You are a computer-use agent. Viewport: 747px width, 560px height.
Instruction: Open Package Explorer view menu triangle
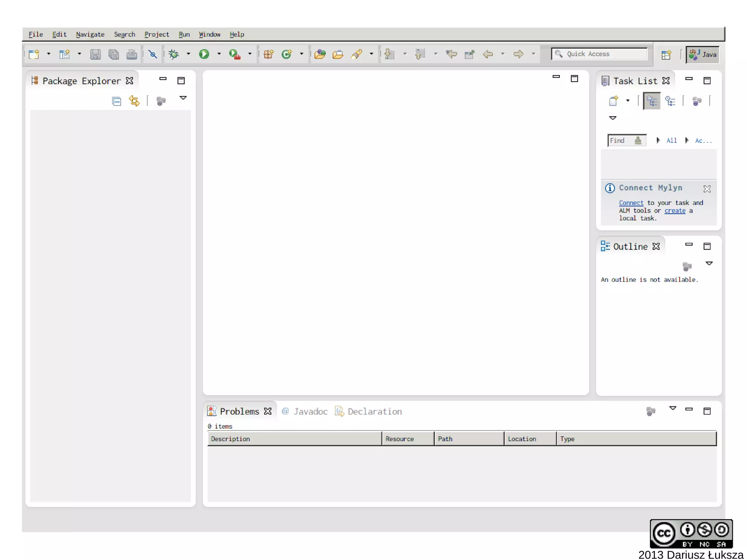pos(183,98)
